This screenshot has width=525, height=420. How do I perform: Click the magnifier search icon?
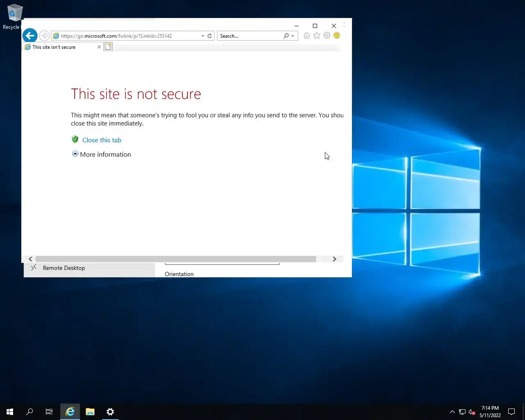pos(286,36)
